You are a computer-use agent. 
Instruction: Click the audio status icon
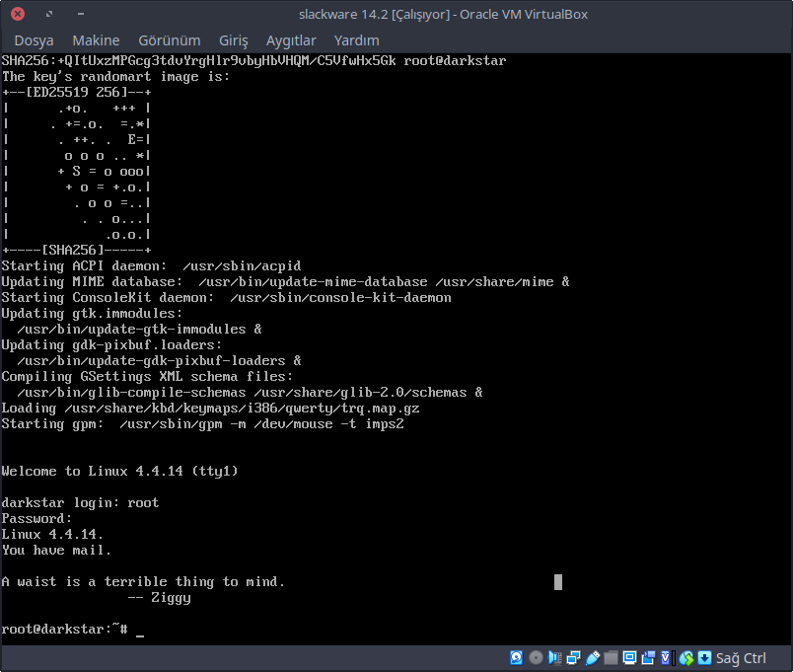(554, 658)
